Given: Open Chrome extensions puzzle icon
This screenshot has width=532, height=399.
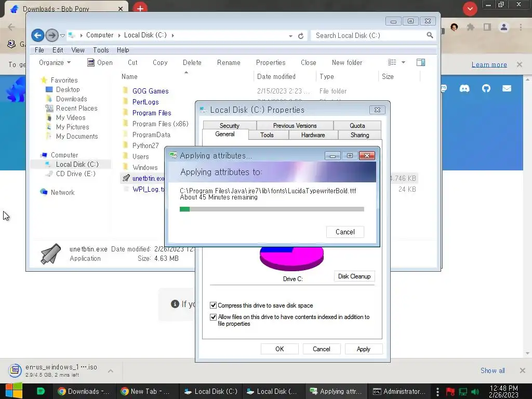Looking at the screenshot, I should point(471,27).
